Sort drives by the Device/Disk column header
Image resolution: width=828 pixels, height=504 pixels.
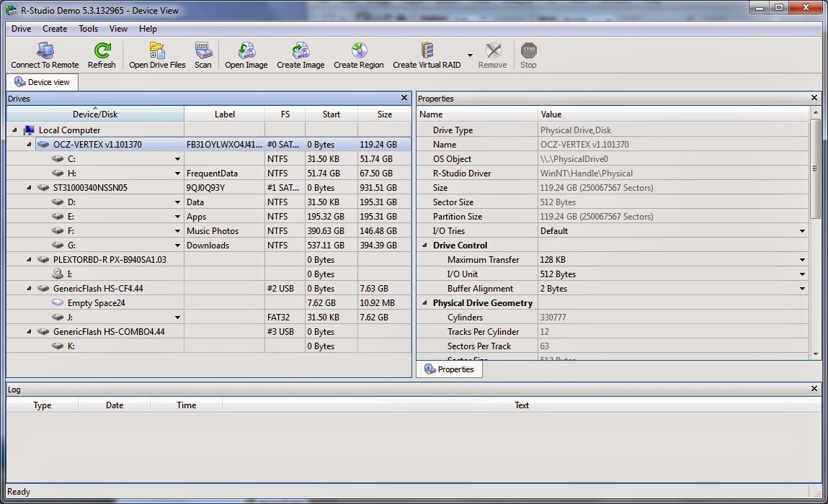tap(95, 114)
